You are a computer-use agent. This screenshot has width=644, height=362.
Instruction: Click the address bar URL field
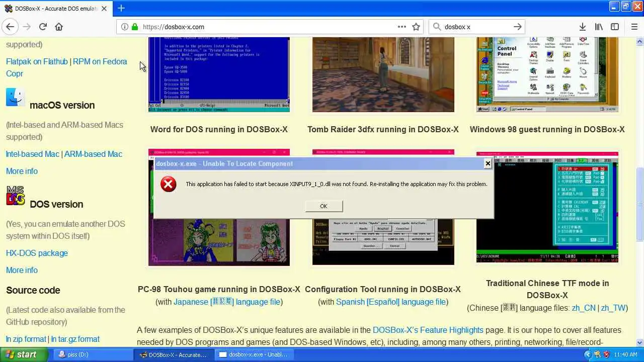(269, 27)
